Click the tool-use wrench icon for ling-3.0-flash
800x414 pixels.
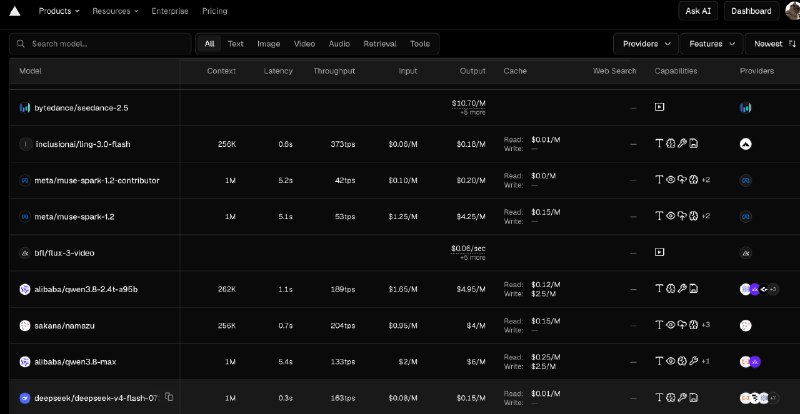(682, 143)
